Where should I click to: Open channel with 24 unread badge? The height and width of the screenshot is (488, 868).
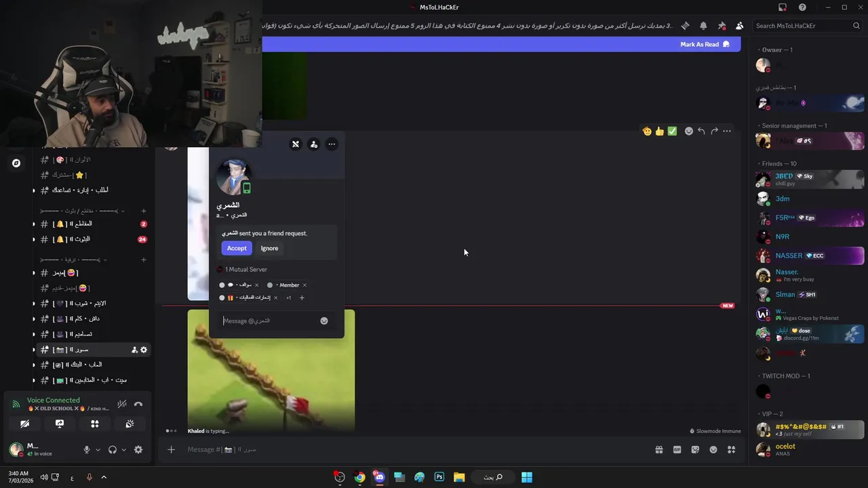pos(93,239)
